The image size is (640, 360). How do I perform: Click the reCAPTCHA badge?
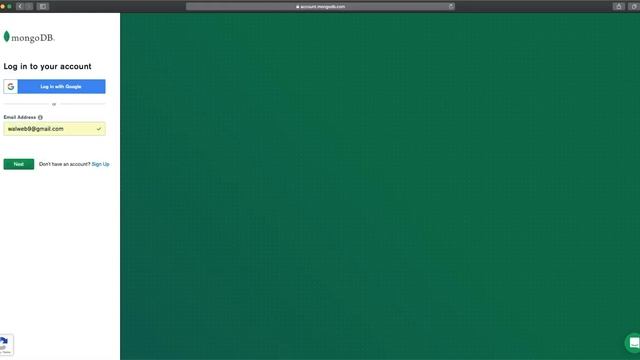pos(6,345)
